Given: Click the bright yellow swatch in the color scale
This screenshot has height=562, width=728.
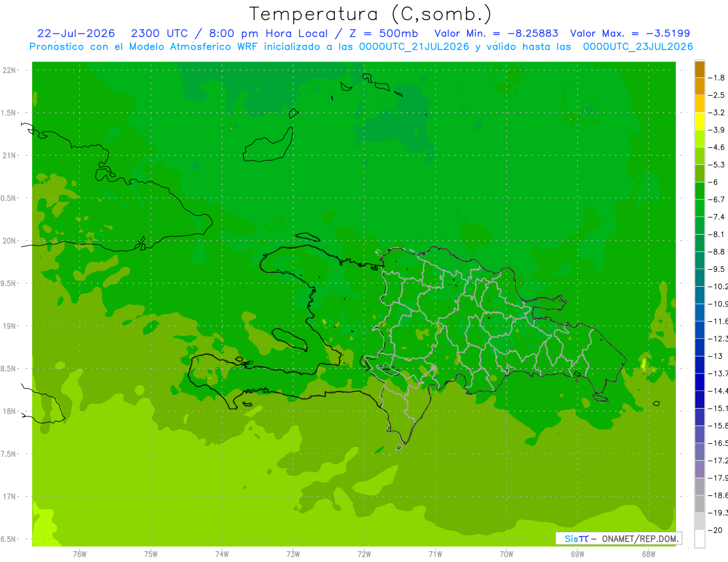Looking at the screenshot, I should (699, 121).
